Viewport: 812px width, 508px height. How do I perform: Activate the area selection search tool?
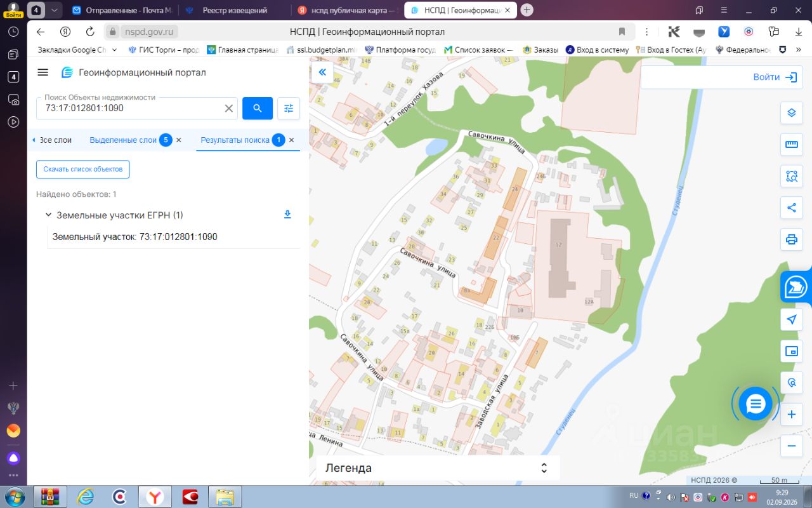pos(791,177)
